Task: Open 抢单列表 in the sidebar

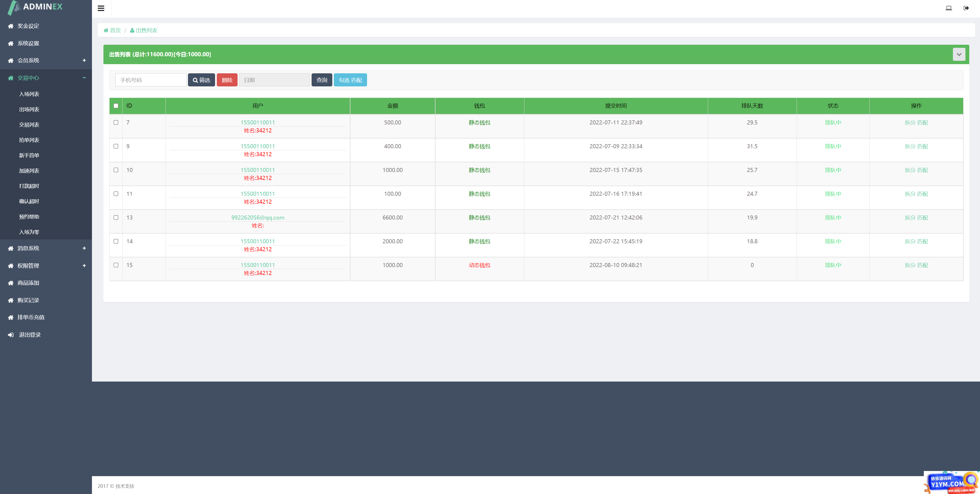Action: click(29, 140)
